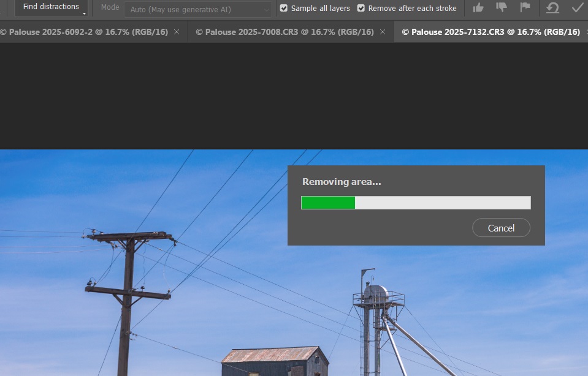Click the flag icon to report results
Viewport: 588px width, 376px height.
click(525, 7)
